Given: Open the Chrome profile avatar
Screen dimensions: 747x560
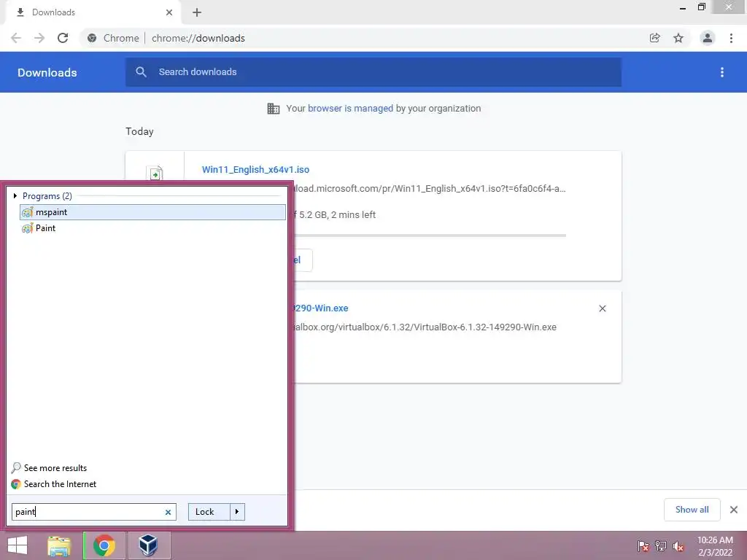Looking at the screenshot, I should click(x=708, y=38).
